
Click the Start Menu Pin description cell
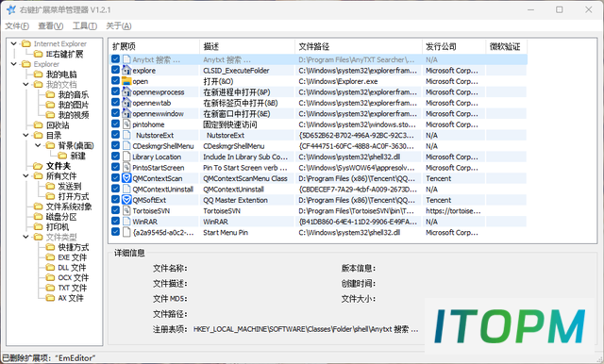226,232
